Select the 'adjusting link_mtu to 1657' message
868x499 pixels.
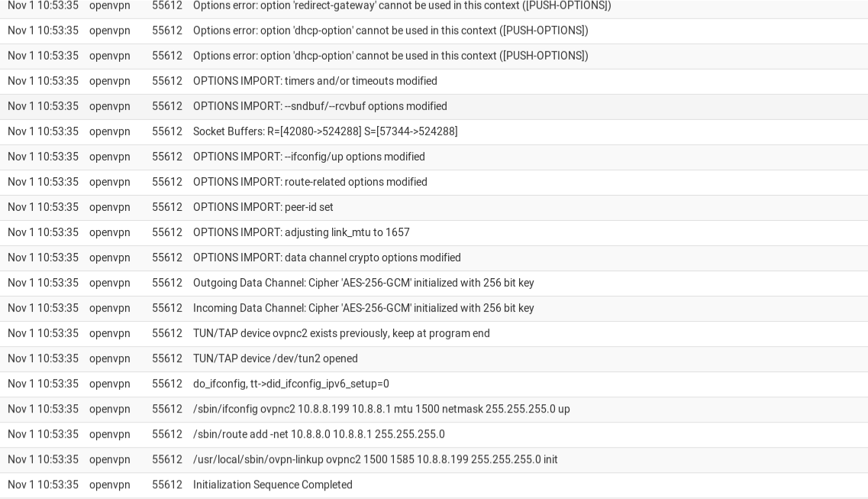pyautogui.click(x=301, y=232)
